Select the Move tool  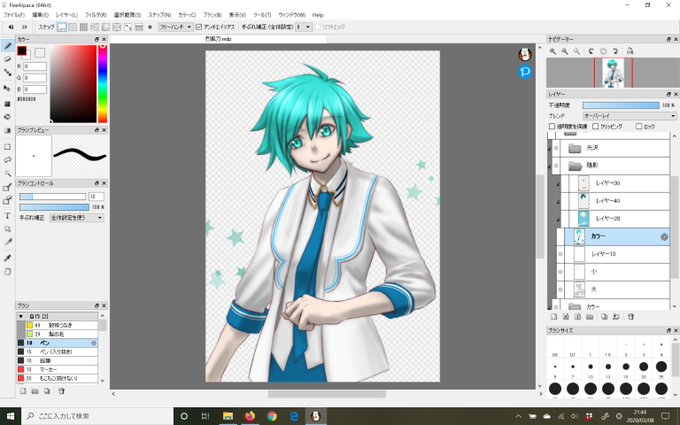tap(7, 88)
